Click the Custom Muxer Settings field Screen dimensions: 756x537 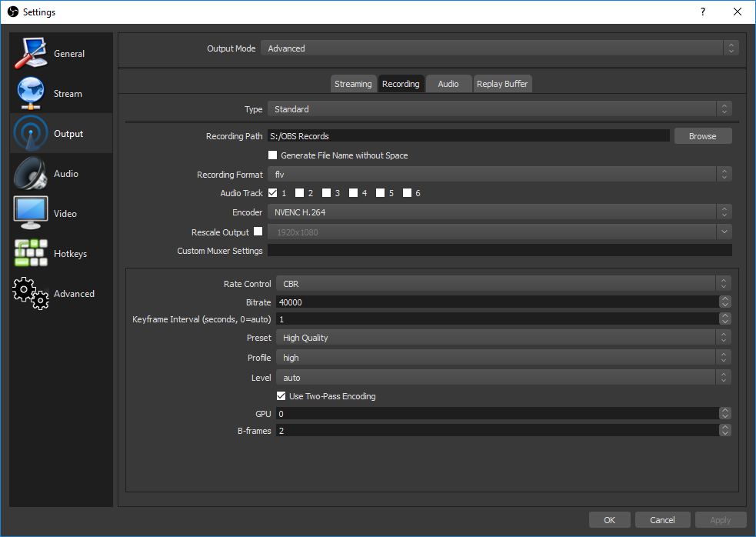tap(499, 250)
